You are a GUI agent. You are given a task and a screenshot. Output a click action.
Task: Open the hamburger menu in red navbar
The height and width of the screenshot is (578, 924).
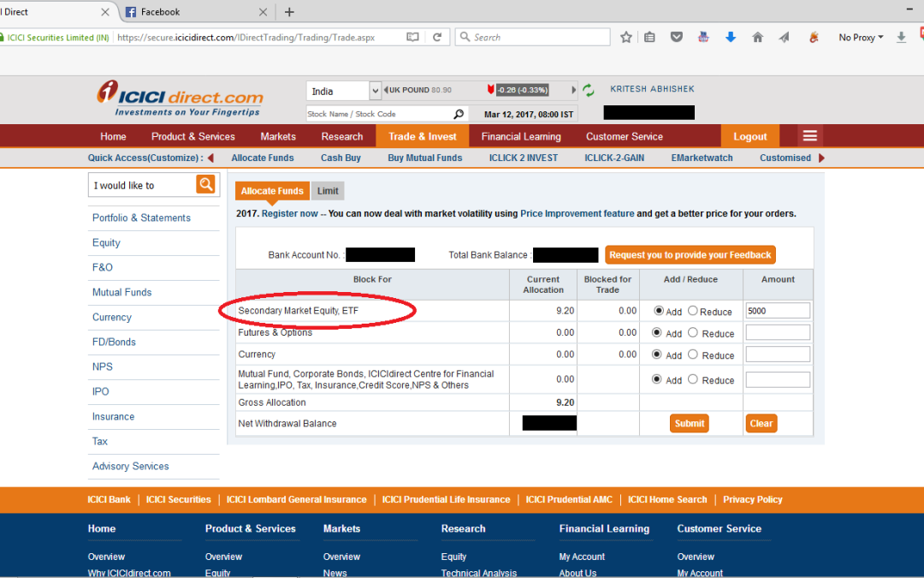(x=809, y=136)
